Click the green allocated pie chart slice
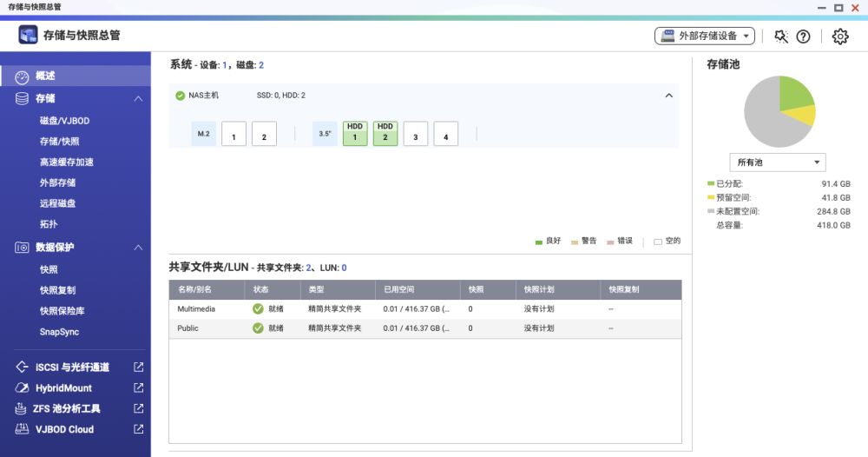The height and width of the screenshot is (457, 868). coord(794,93)
